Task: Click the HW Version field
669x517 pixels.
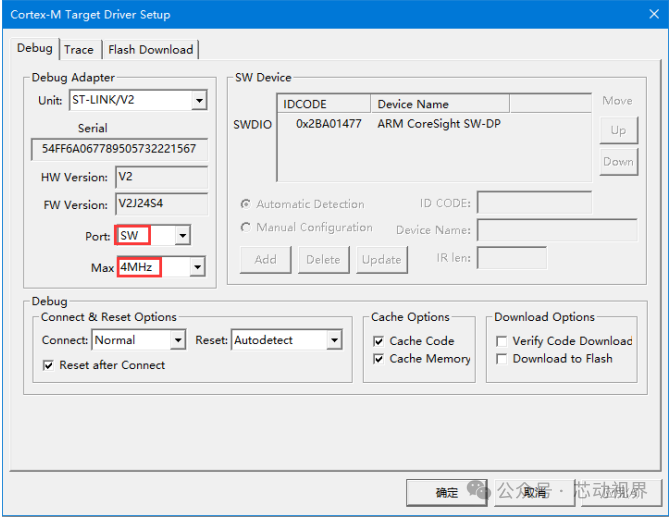Action: [x=161, y=177]
